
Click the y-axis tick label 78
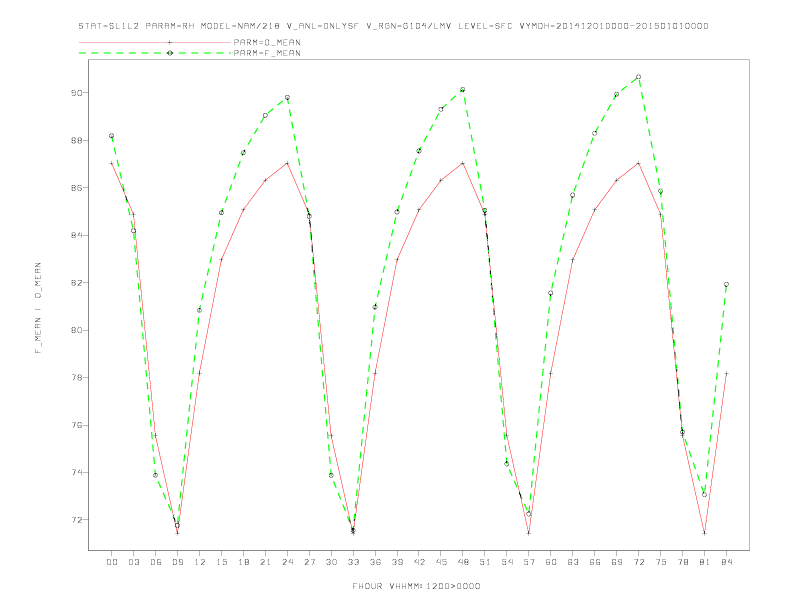pos(76,378)
